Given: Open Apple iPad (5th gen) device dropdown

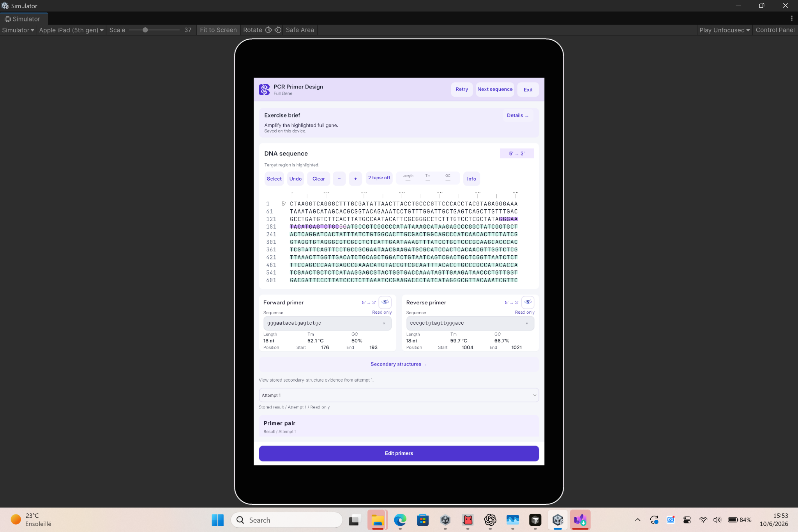Looking at the screenshot, I should coord(71,30).
